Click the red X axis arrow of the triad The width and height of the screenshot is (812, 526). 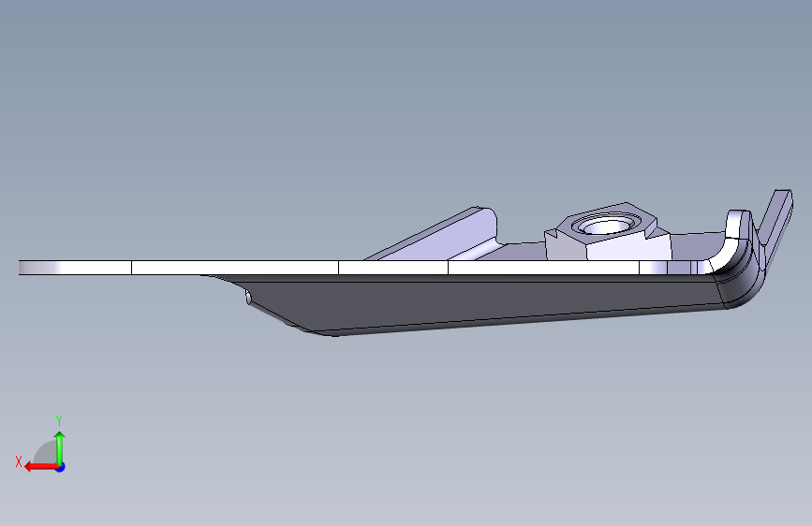point(41,467)
